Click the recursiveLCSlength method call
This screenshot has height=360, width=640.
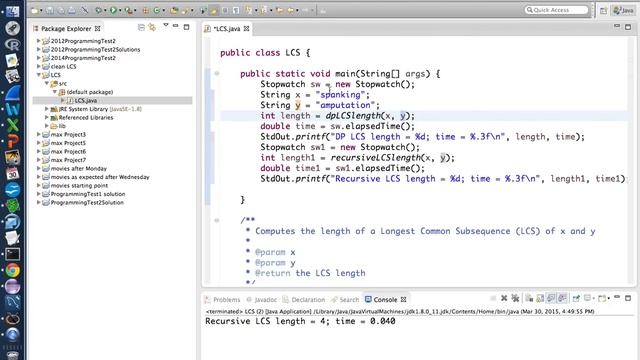pyautogui.click(x=375, y=158)
